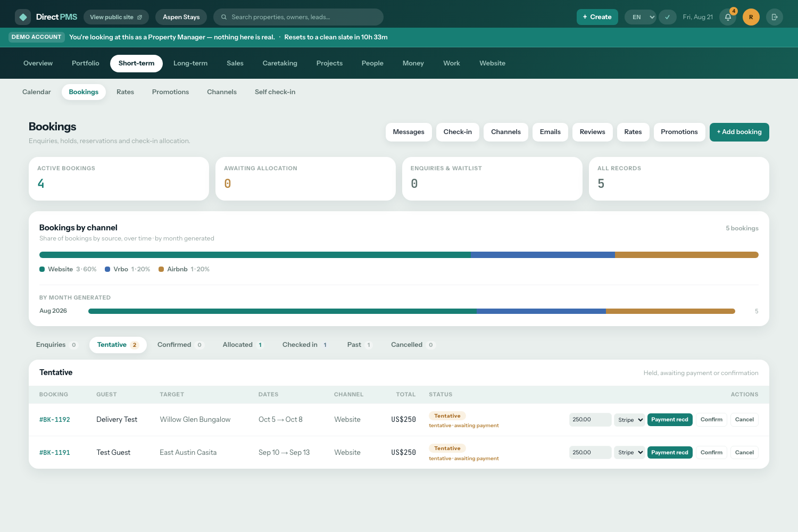Viewport: 798px width, 532px height.
Task: Open booking #BK-1191 link
Action: tap(55, 453)
